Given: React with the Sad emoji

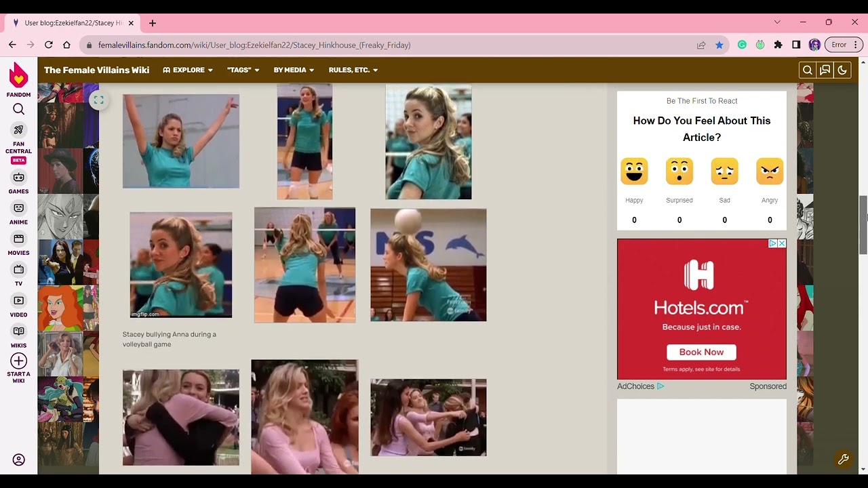Looking at the screenshot, I should click(724, 171).
